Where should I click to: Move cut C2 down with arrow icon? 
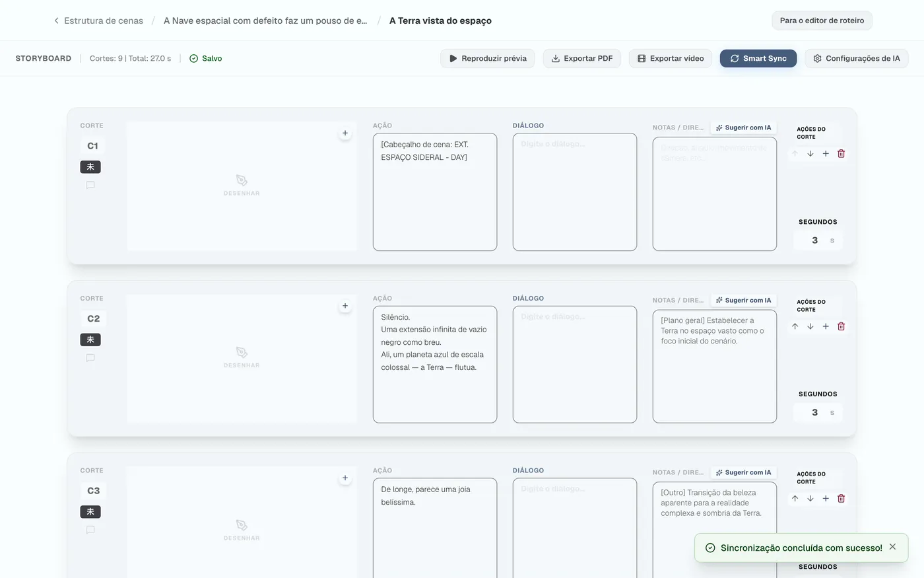pos(810,326)
